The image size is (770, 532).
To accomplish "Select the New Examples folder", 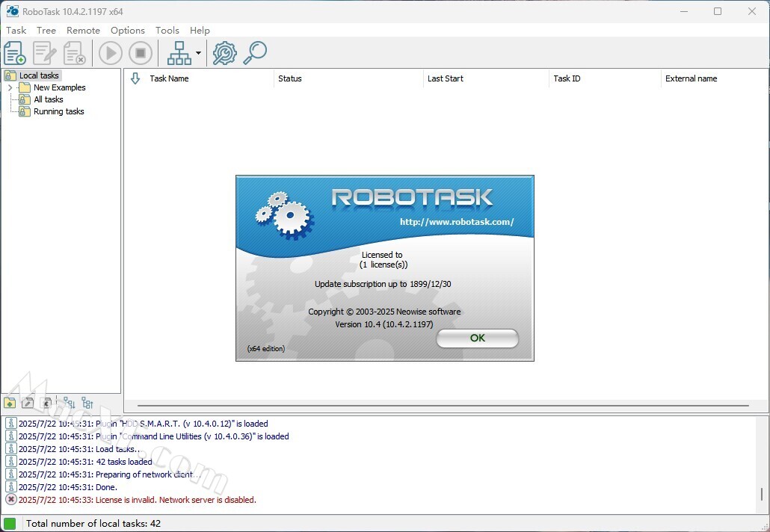I will point(59,87).
